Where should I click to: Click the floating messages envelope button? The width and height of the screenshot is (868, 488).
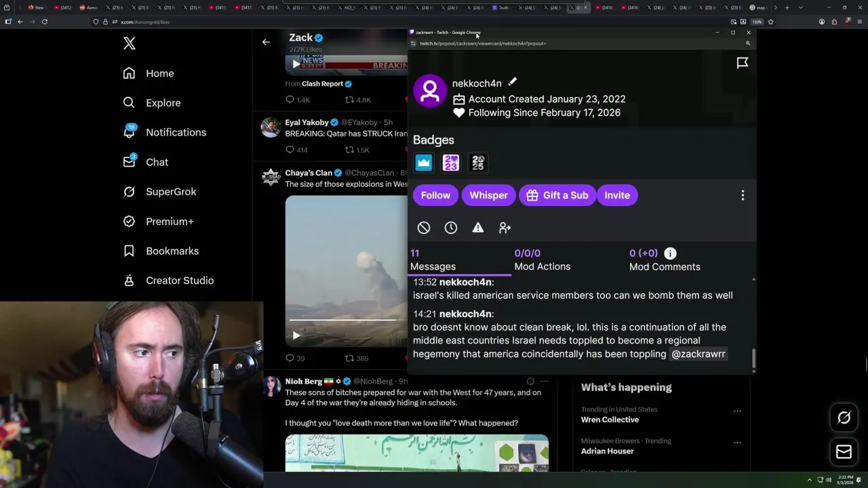click(844, 452)
